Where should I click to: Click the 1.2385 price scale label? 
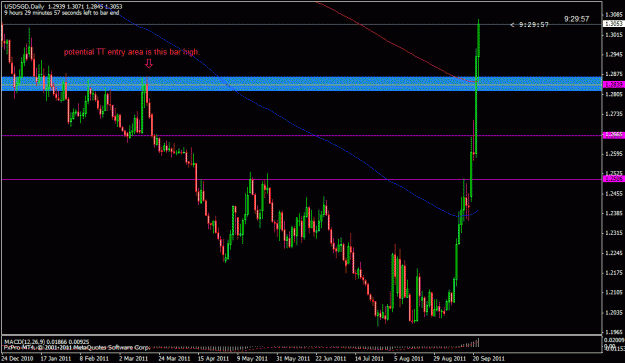tap(614, 213)
